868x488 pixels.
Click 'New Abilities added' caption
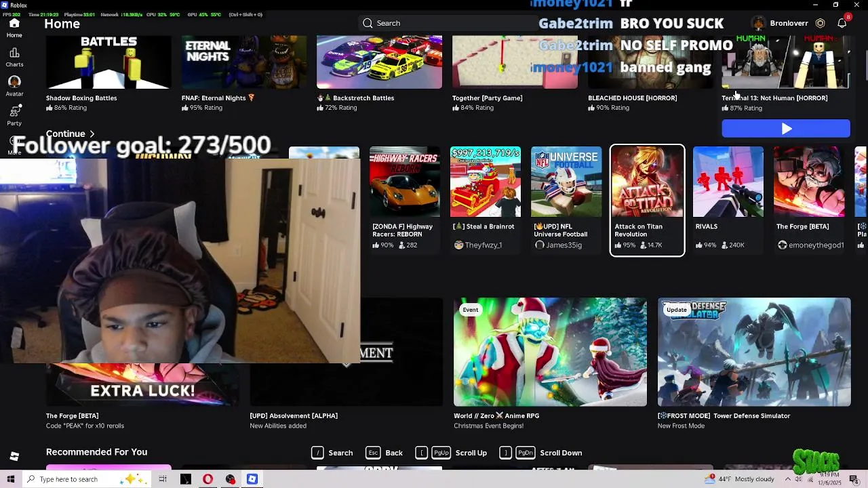point(278,426)
